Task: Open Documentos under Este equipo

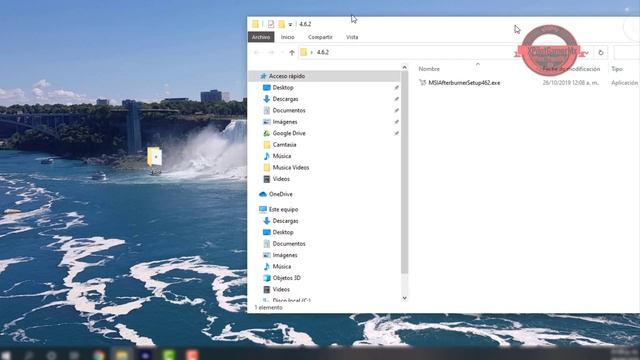Action: point(289,244)
